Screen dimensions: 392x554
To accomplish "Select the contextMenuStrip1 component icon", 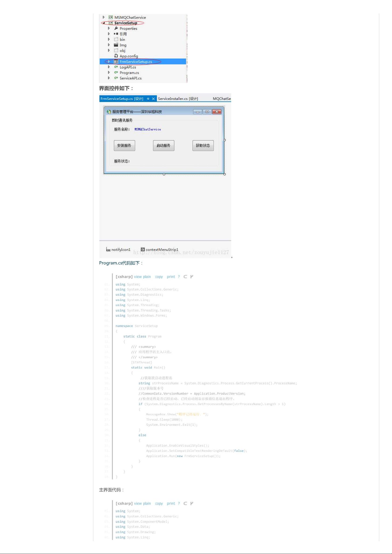I will point(143,249).
